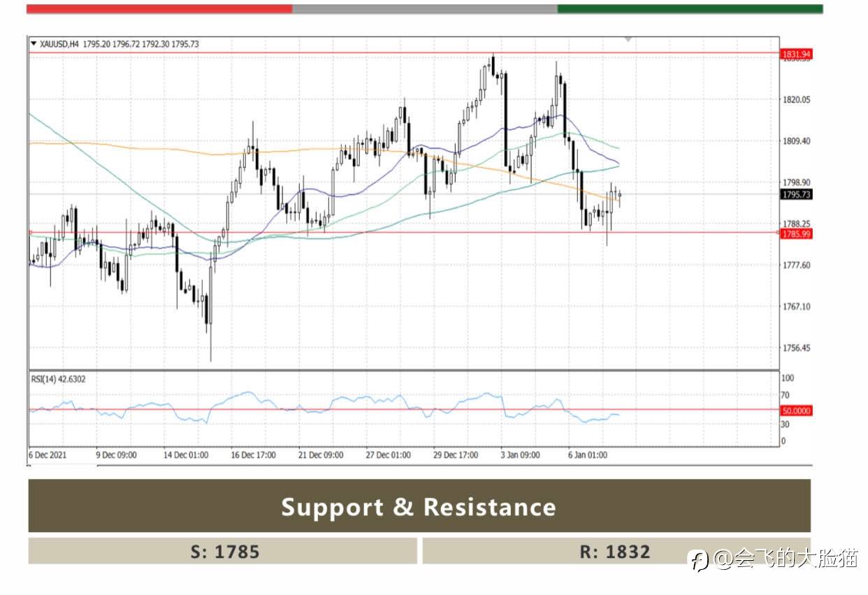This screenshot has width=868, height=595.
Task: Click the RSI scale value 70
Action: pos(786,395)
